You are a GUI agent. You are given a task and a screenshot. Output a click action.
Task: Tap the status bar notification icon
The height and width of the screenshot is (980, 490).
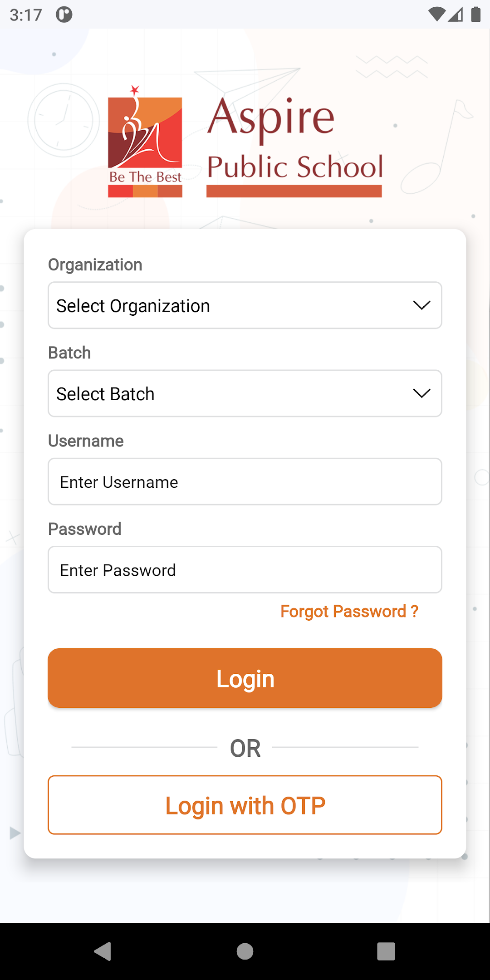(x=64, y=15)
